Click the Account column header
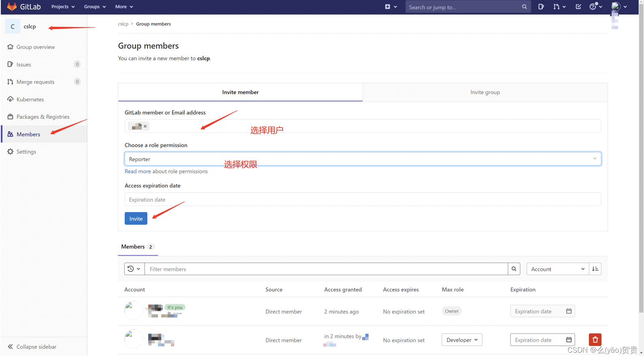 pyautogui.click(x=134, y=290)
